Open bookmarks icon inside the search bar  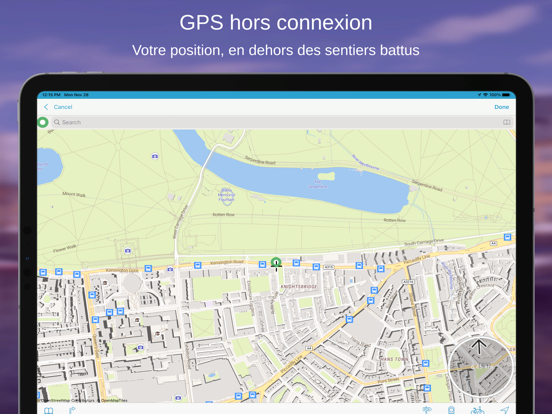(506, 122)
